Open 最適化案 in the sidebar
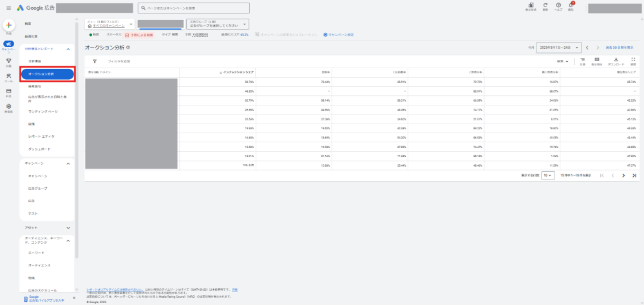 (x=31, y=37)
